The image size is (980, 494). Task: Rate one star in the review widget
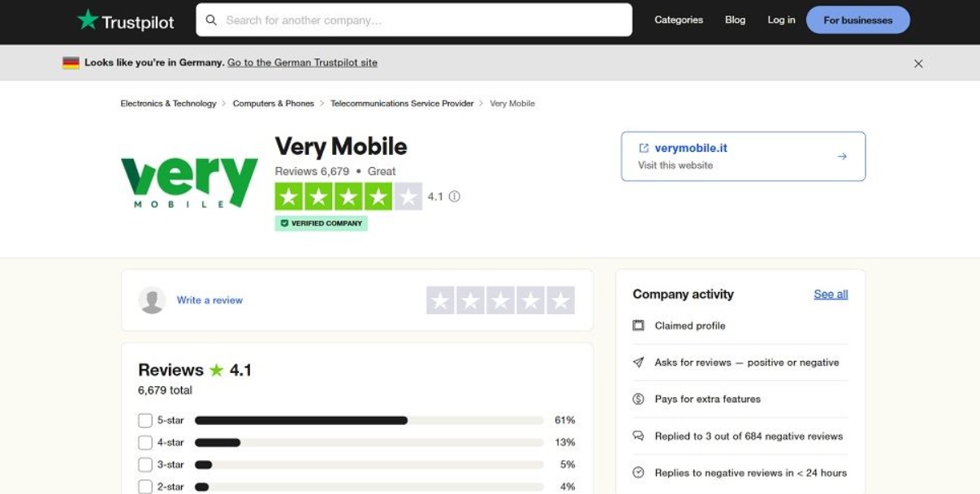point(440,300)
